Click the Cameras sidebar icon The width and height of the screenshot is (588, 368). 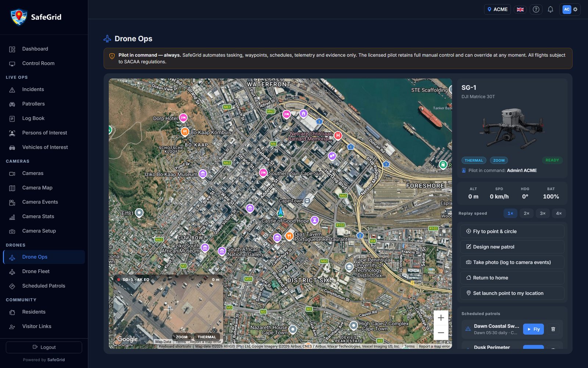click(12, 173)
